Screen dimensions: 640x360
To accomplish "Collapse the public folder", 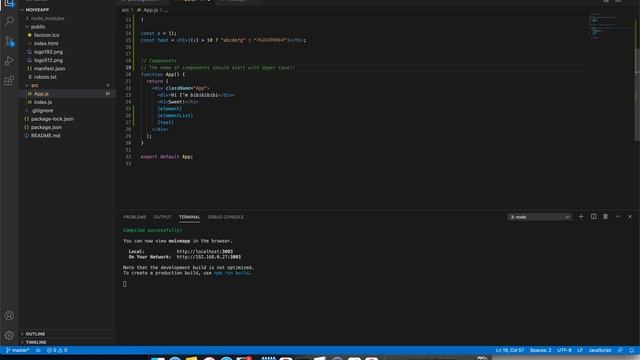I will (38, 27).
